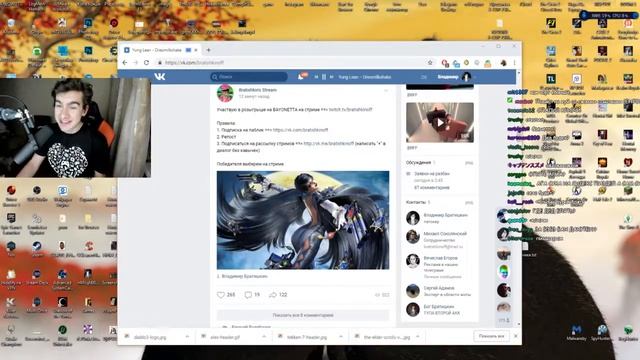Open the blue extension icon in Chrome toolbar

point(456,63)
